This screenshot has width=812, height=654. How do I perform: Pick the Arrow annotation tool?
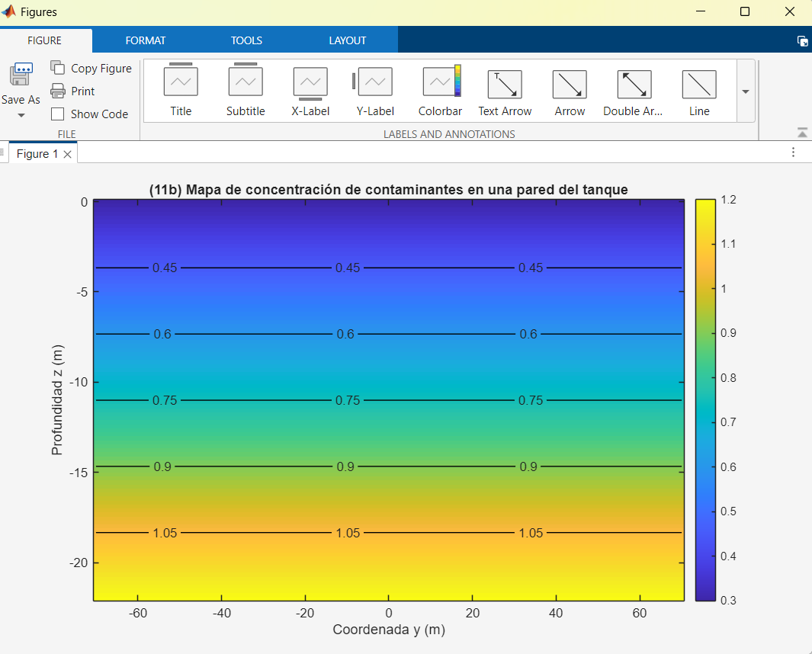tap(570, 84)
